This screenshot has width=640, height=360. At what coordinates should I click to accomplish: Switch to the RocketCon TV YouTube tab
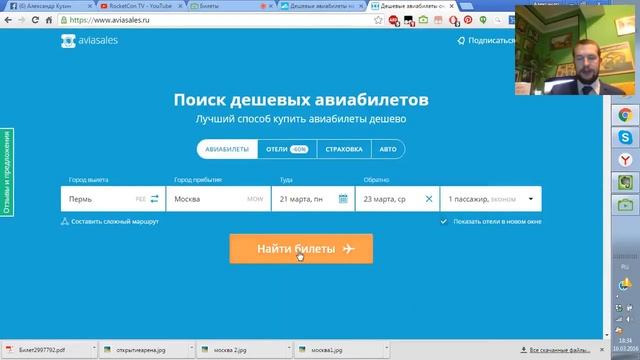tap(139, 6)
